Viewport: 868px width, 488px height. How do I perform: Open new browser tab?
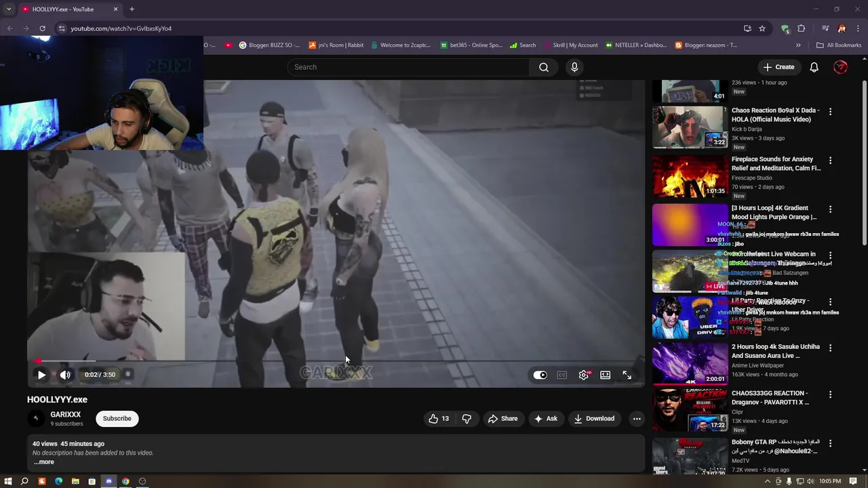(x=132, y=9)
